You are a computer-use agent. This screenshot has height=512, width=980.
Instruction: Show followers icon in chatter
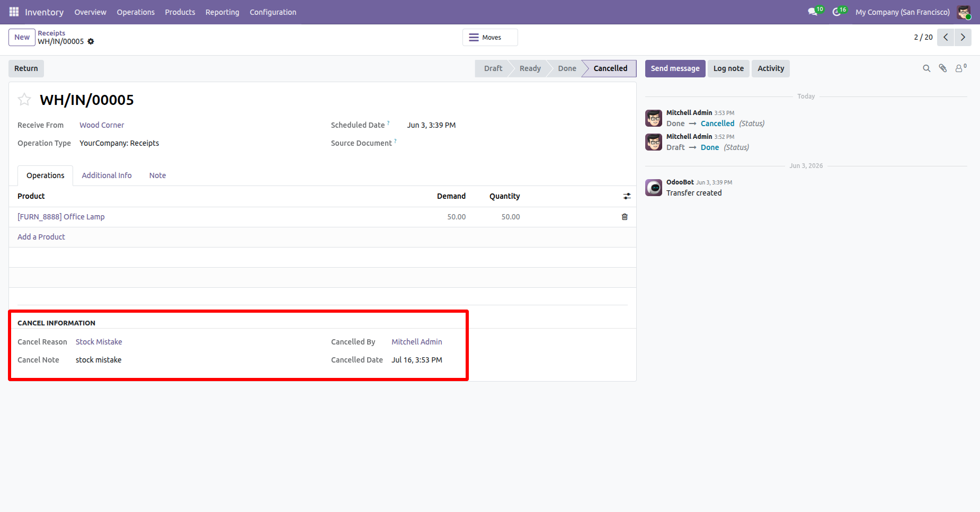pos(960,68)
